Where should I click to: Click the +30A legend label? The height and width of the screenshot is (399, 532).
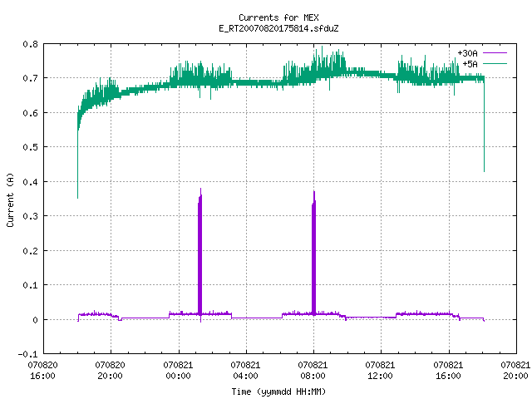(x=467, y=53)
